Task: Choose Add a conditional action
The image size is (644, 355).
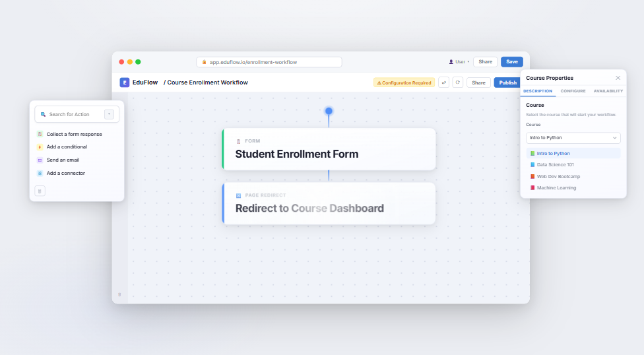Action: click(x=77, y=146)
